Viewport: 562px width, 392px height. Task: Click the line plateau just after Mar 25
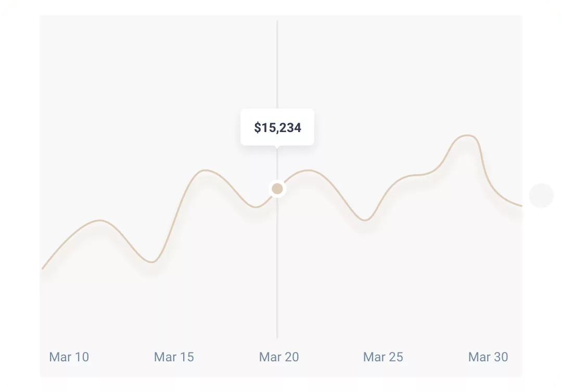point(416,175)
